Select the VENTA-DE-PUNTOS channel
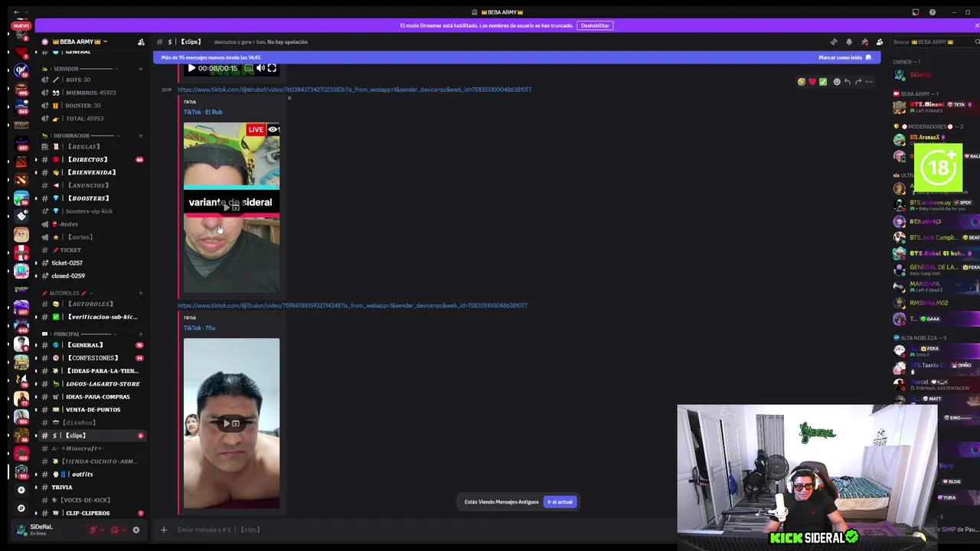Screen dimensions: 980x551 90,409
